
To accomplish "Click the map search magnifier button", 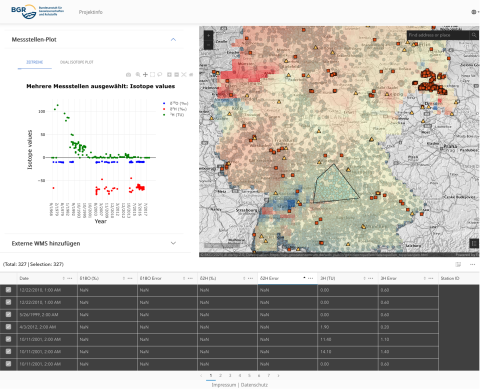I will click(474, 35).
